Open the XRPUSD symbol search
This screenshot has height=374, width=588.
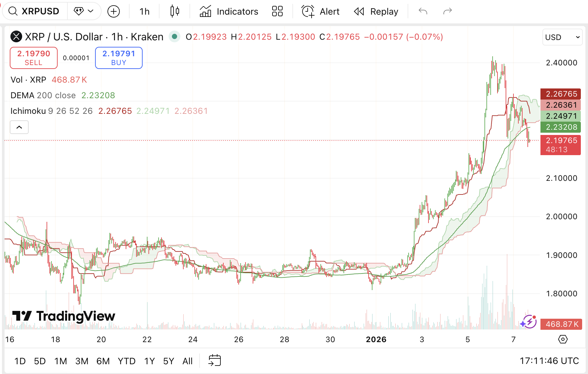click(34, 11)
